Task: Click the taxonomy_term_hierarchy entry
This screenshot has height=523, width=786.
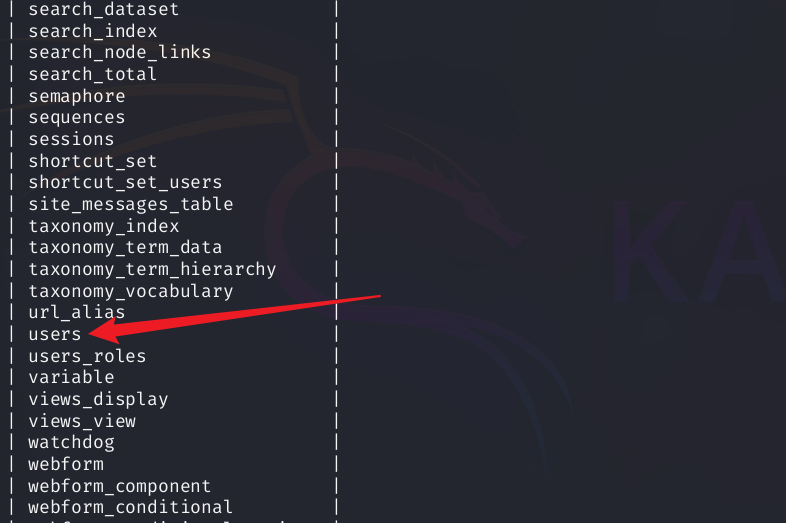Action: tap(152, 269)
